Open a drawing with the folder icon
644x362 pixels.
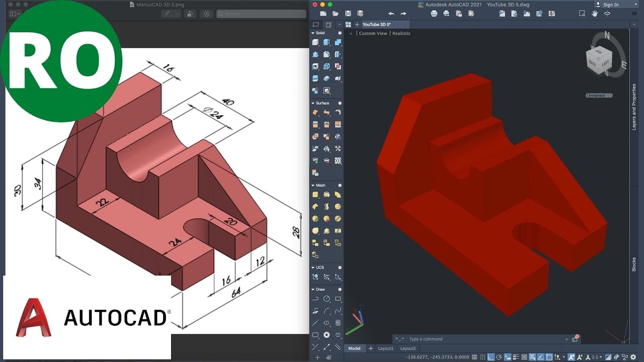pos(336,14)
